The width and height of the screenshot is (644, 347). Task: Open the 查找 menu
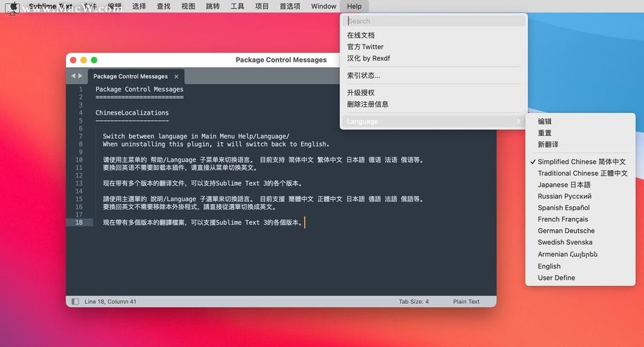pyautogui.click(x=164, y=6)
